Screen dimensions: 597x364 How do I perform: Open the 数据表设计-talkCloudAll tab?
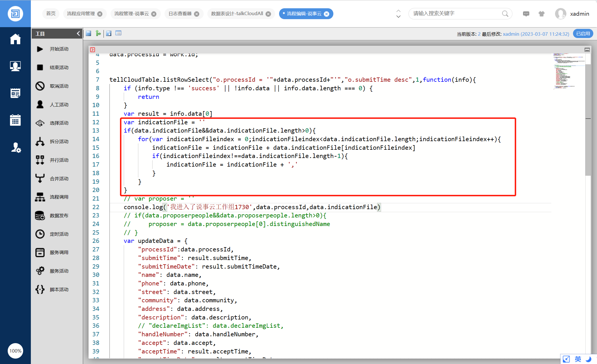(x=237, y=14)
